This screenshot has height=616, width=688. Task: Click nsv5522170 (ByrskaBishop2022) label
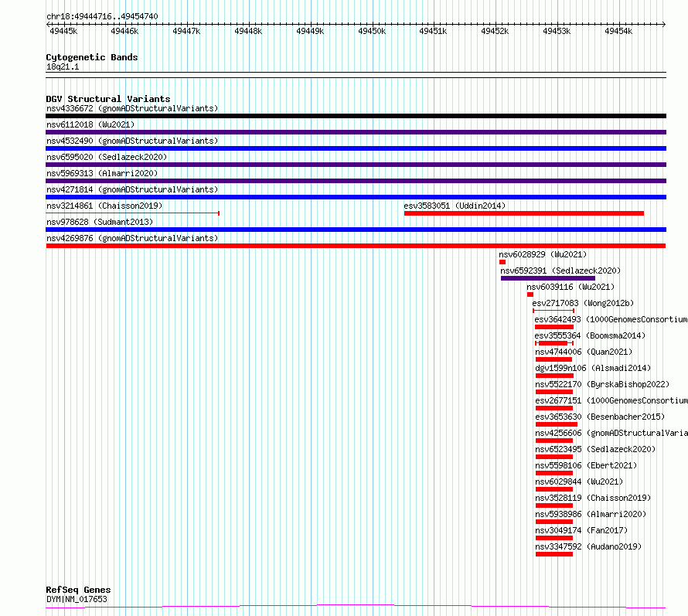(602, 384)
